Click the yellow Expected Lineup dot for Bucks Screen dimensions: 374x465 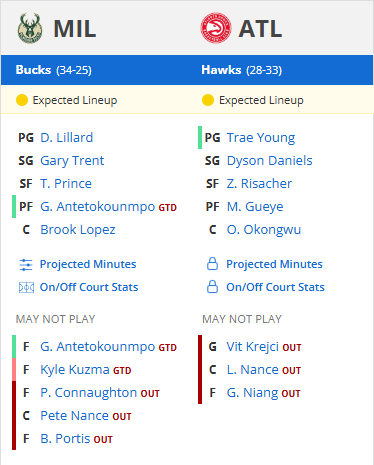point(22,100)
